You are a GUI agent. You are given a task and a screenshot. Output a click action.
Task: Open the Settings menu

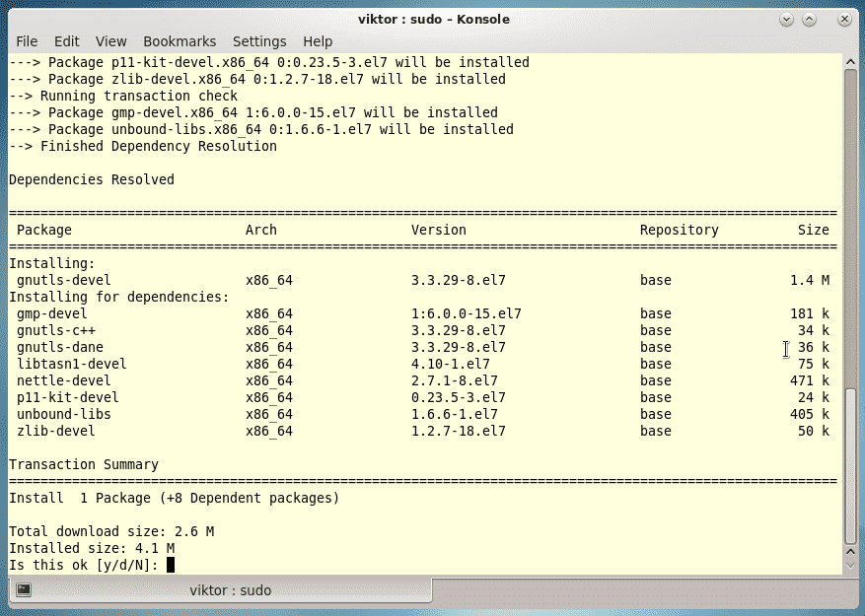click(259, 41)
